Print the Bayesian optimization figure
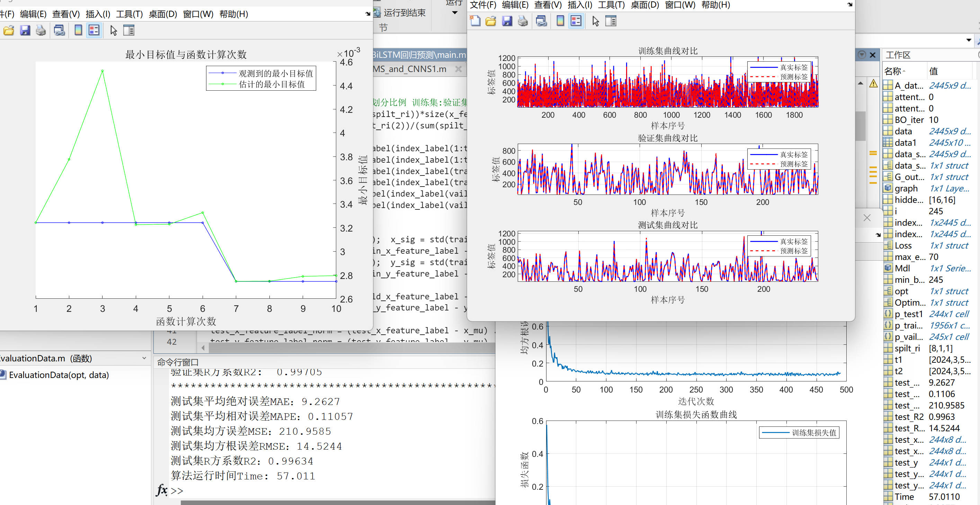 pyautogui.click(x=42, y=30)
